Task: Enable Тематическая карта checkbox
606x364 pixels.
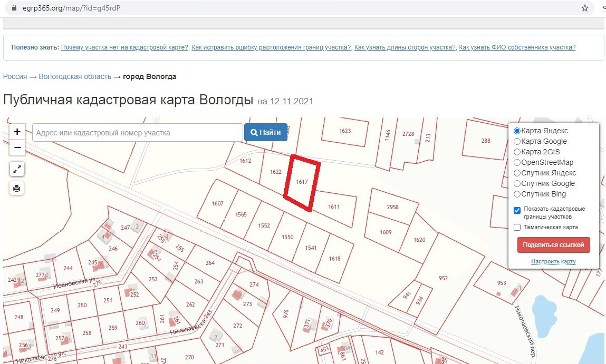Action: tap(517, 228)
